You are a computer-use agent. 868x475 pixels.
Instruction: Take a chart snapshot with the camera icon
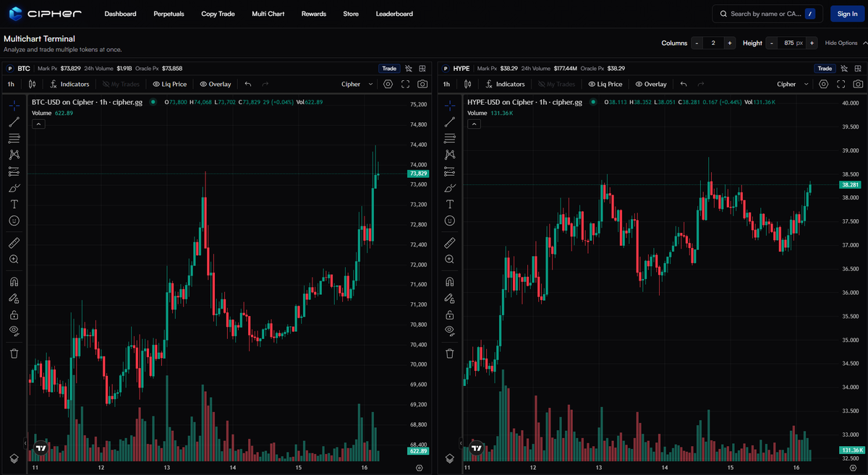422,84
